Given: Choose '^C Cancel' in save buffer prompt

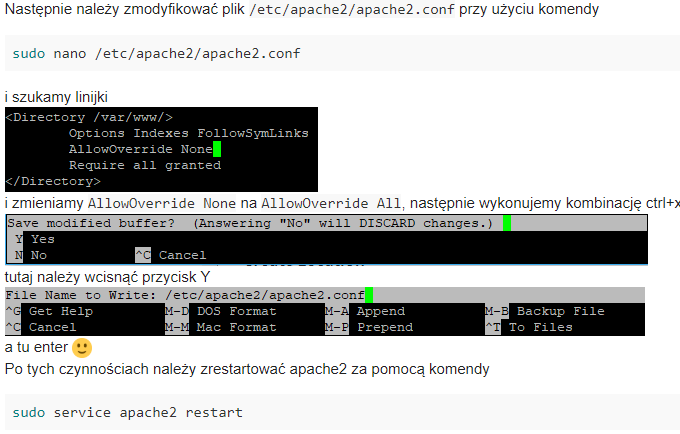Looking at the screenshot, I should pyautogui.click(x=170, y=255).
